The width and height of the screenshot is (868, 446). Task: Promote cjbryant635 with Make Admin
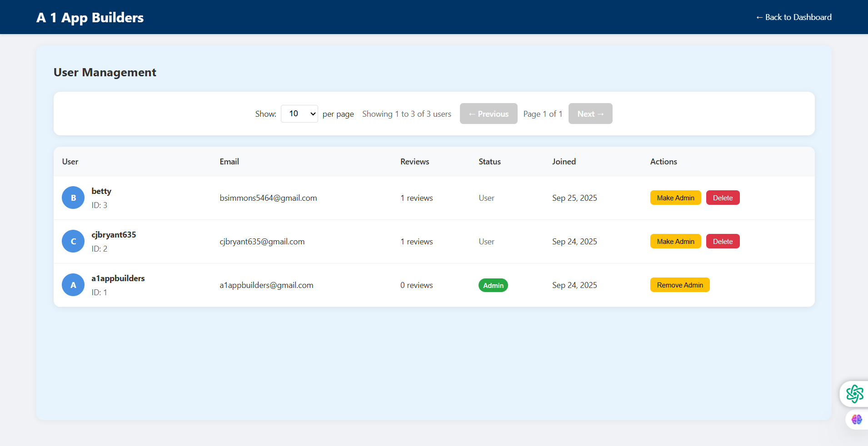(675, 241)
